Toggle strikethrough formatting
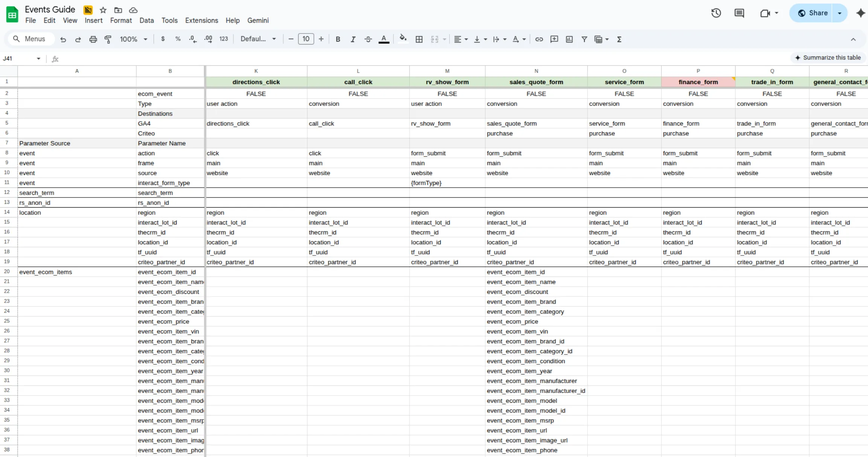The height and width of the screenshot is (457, 868). point(368,39)
